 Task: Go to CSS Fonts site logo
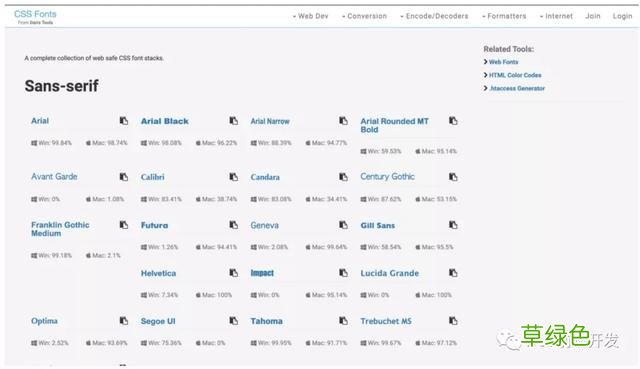35,16
